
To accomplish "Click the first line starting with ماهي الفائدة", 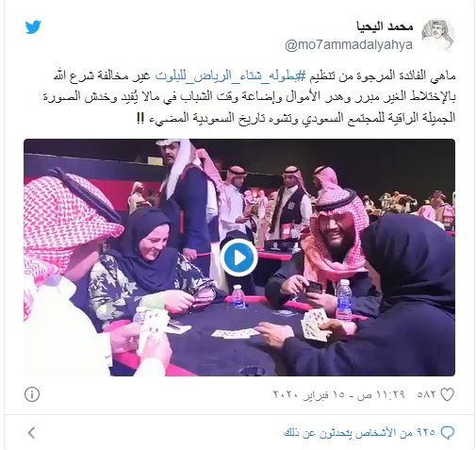I will coord(254,76).
